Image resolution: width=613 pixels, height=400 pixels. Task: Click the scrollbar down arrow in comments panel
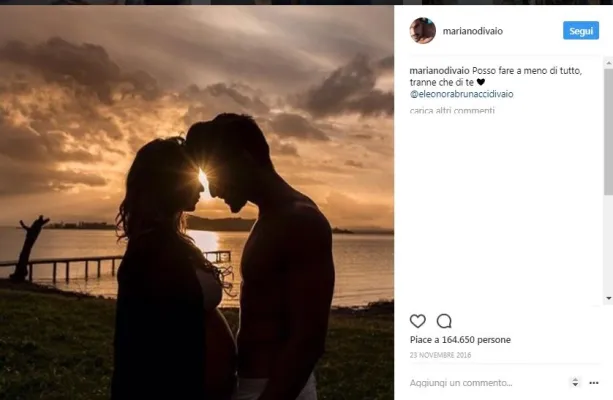pos(609,298)
